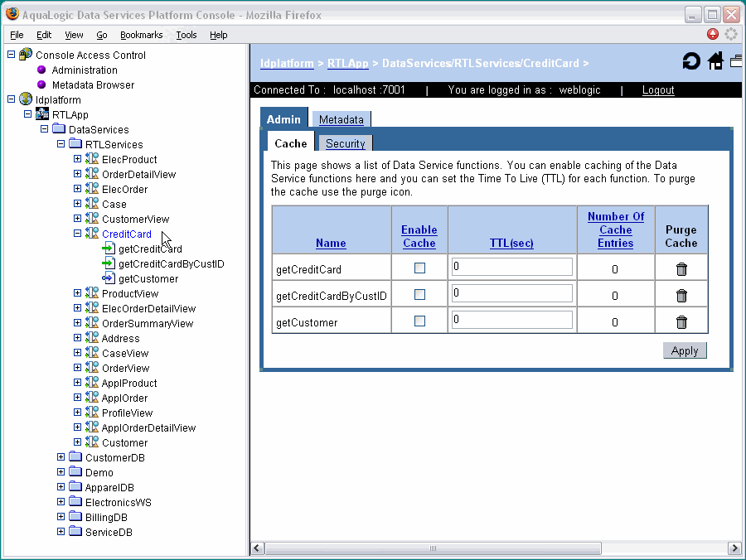Click the Customer data service icon
Screen dimensions: 746x560
(92, 442)
